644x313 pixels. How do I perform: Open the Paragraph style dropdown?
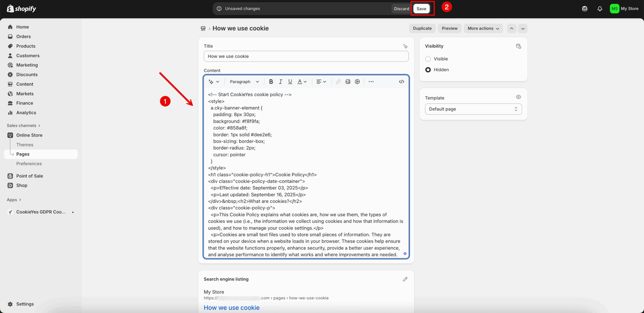click(244, 81)
